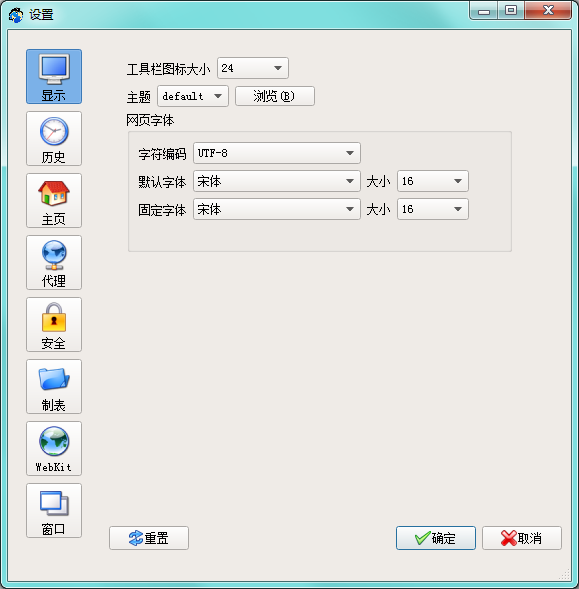Expand the 默认字体 font dropdown

(x=277, y=181)
